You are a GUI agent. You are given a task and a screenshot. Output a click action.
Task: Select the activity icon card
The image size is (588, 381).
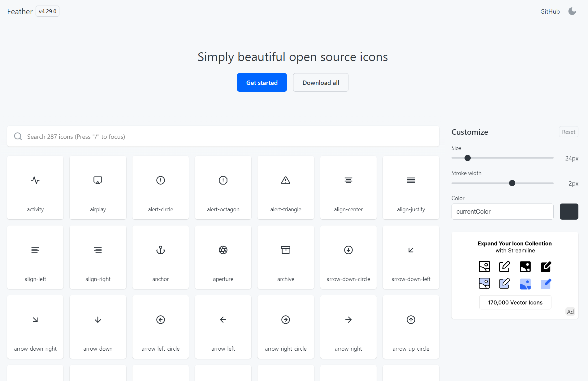(35, 187)
